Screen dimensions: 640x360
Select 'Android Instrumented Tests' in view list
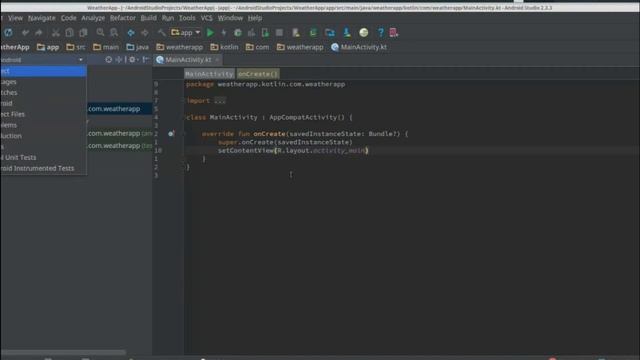point(43,168)
